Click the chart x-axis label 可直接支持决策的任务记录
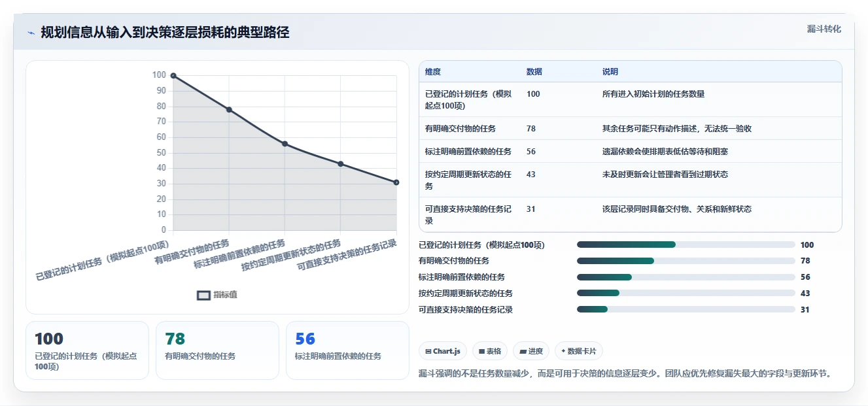 coord(347,256)
